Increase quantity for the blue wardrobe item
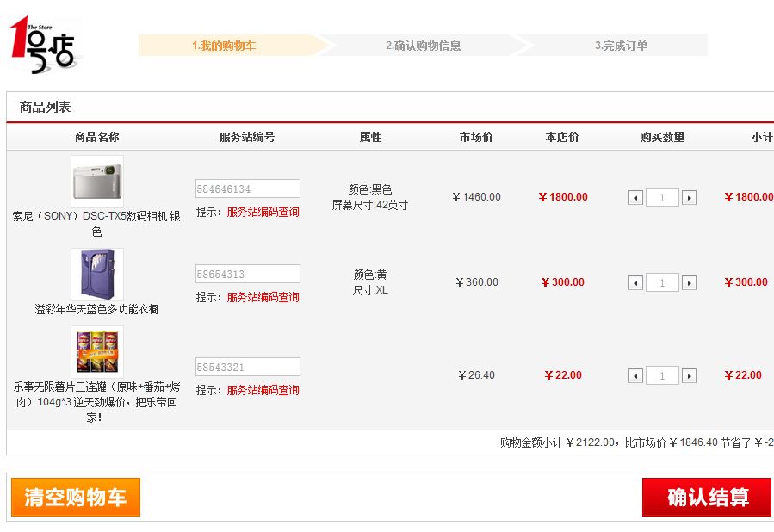The image size is (774, 532). tap(689, 283)
